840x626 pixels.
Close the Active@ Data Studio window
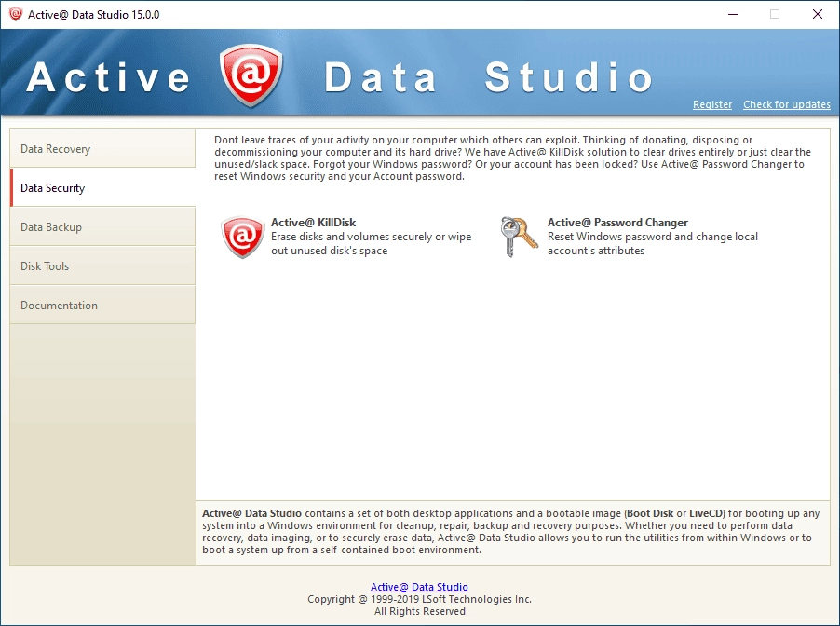click(x=818, y=15)
